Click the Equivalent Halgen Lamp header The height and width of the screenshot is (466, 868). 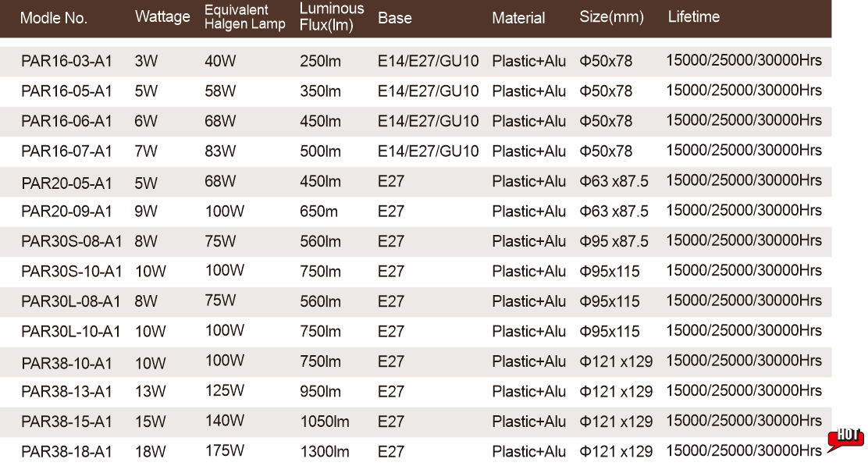[244, 17]
